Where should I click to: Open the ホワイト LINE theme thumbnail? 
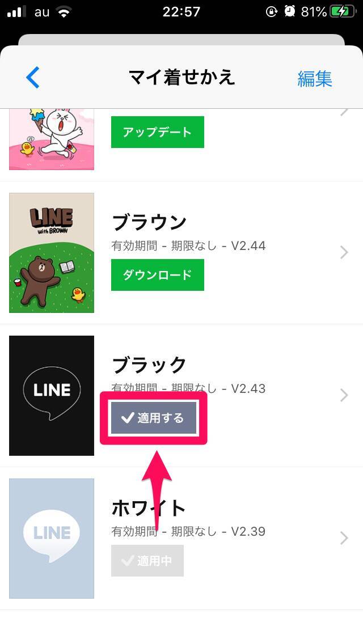pyautogui.click(x=52, y=539)
